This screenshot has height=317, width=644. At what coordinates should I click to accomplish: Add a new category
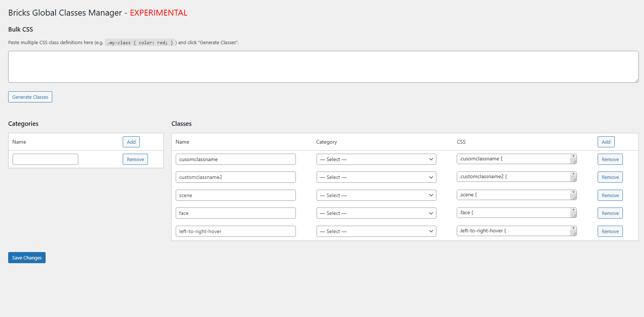coord(131,142)
